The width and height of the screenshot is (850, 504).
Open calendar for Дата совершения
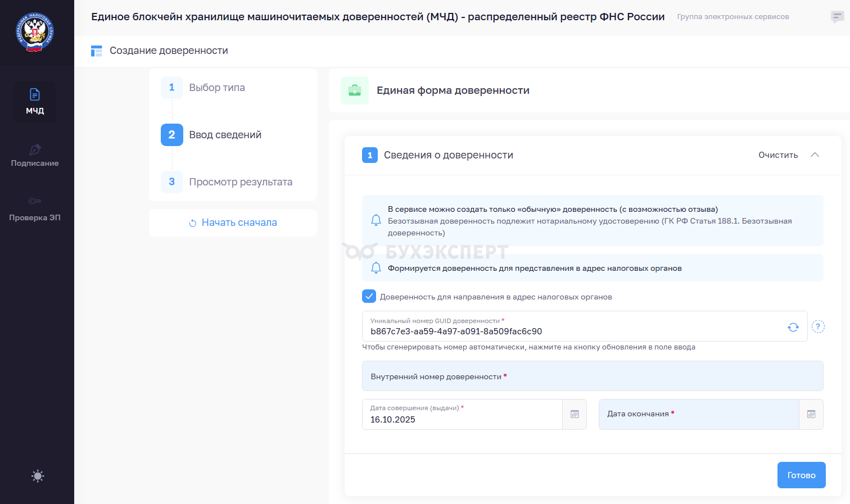click(575, 415)
